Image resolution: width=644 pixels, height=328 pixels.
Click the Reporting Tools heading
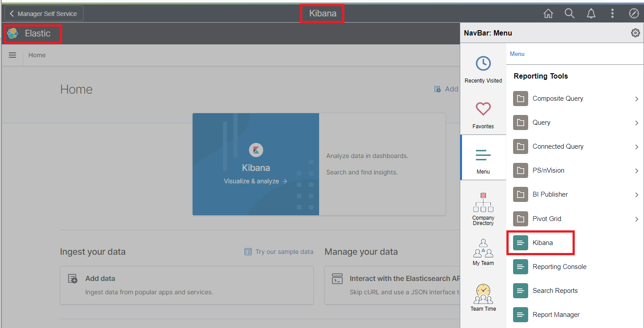[x=541, y=76]
